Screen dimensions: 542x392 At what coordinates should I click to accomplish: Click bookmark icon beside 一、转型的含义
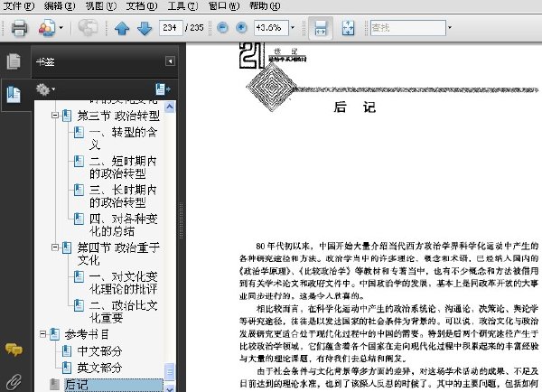79,133
